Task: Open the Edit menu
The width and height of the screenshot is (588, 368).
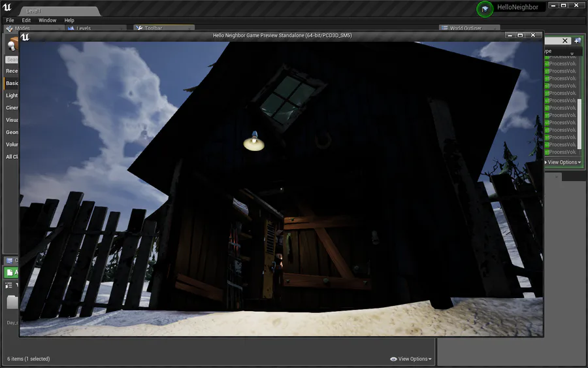Action: click(x=26, y=20)
